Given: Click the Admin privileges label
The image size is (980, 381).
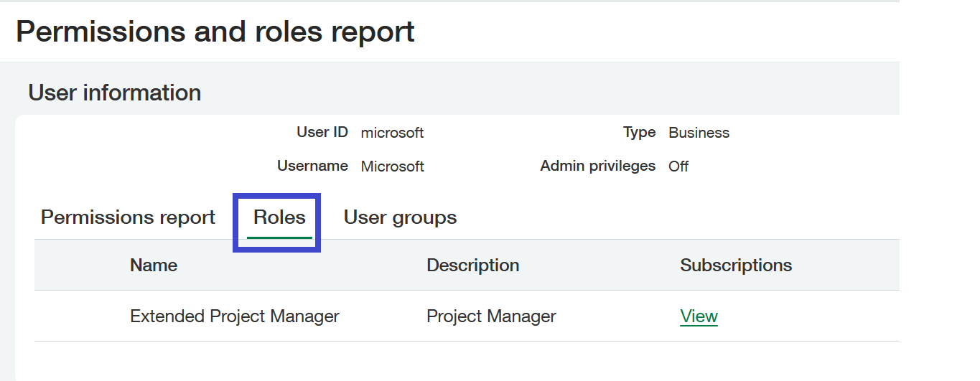Looking at the screenshot, I should point(598,166).
